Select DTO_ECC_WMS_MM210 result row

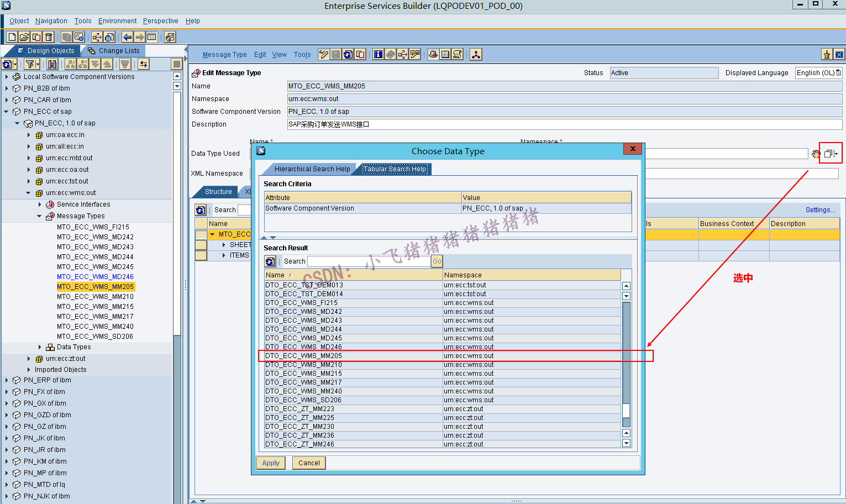click(443, 365)
